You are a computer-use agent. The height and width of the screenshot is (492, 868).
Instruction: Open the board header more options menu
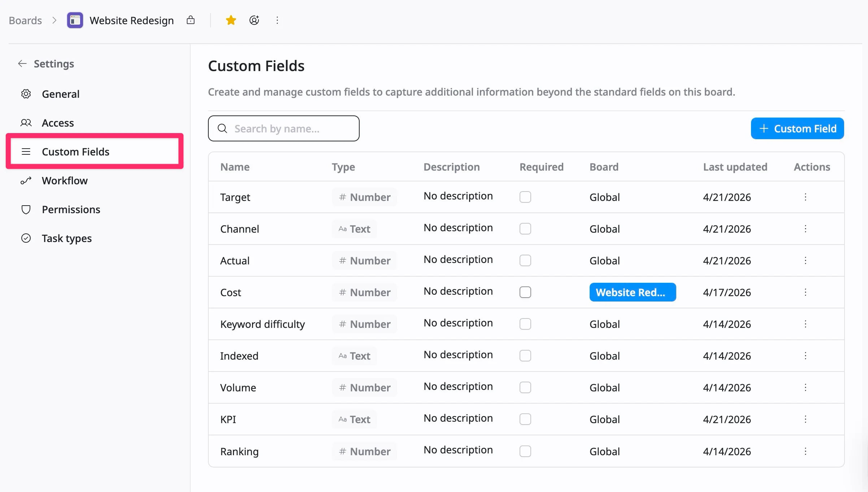click(277, 20)
